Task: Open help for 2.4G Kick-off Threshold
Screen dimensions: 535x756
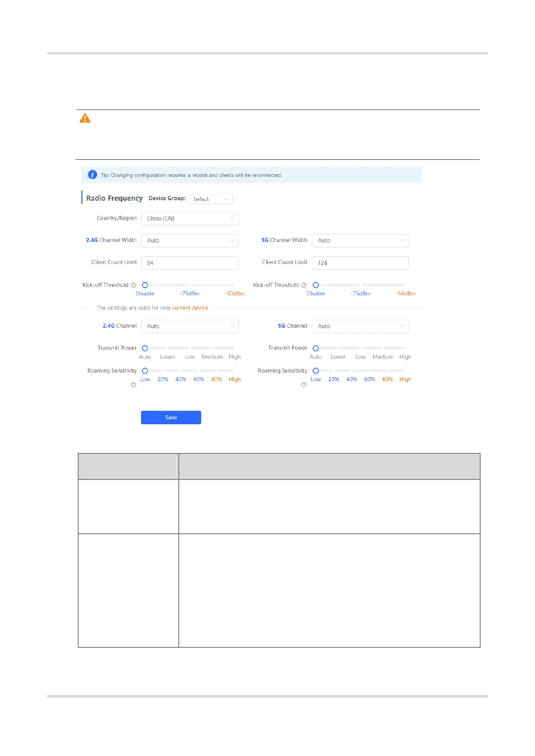Action: [133, 285]
